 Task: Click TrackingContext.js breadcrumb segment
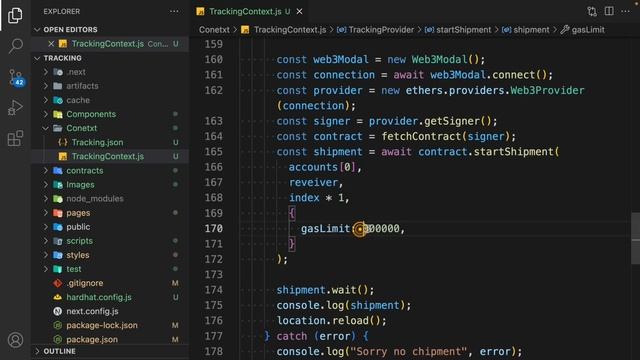pyautogui.click(x=290, y=30)
